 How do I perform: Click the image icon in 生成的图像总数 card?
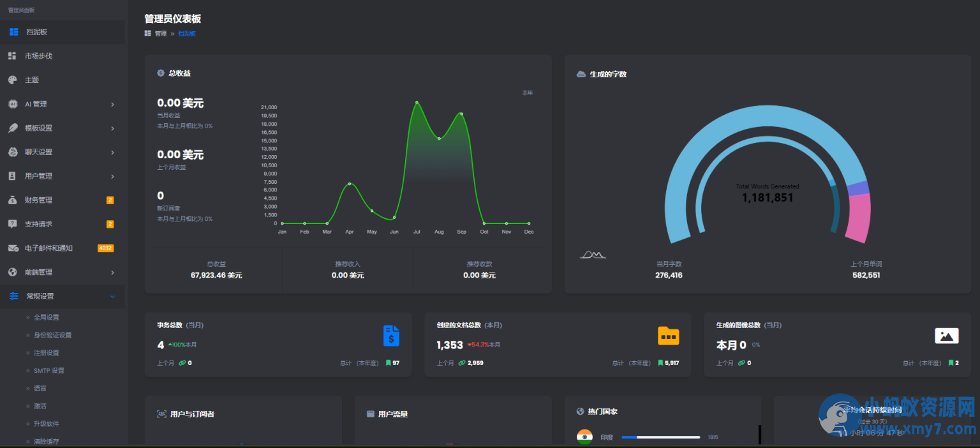(947, 336)
